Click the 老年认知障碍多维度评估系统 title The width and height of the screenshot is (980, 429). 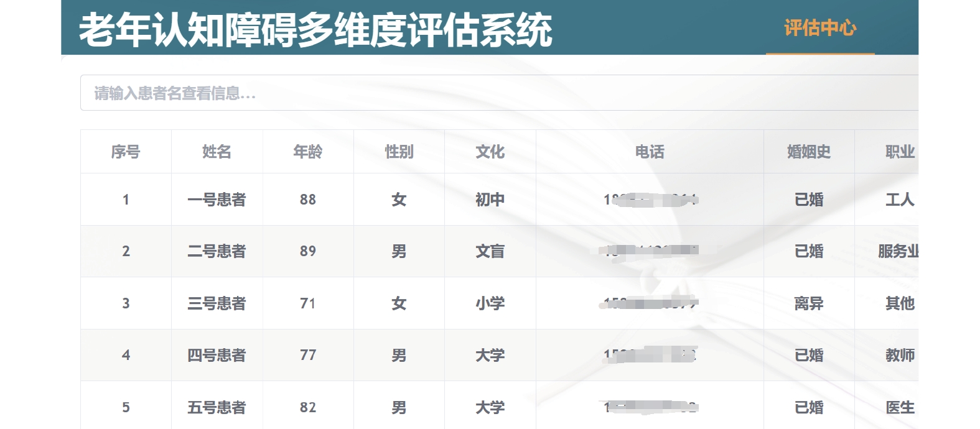click(315, 29)
